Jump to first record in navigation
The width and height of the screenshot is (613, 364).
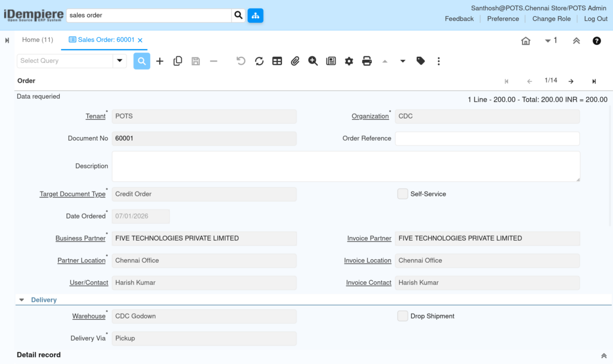pyautogui.click(x=506, y=81)
